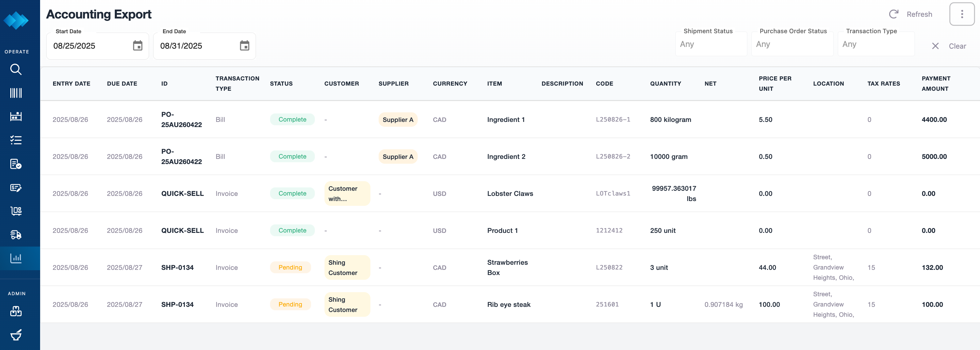Open the three-dot more options menu

tap(961, 14)
